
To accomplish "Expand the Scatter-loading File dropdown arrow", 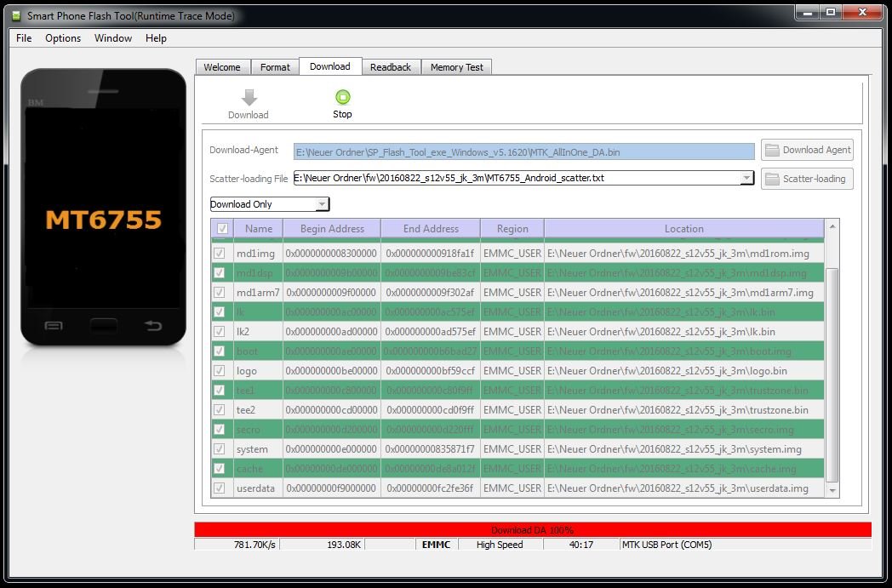I will point(746,178).
